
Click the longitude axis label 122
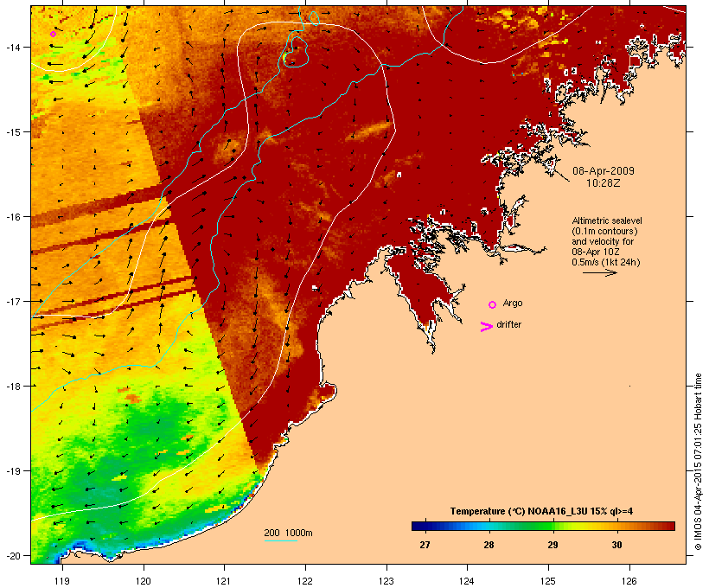coord(305,581)
